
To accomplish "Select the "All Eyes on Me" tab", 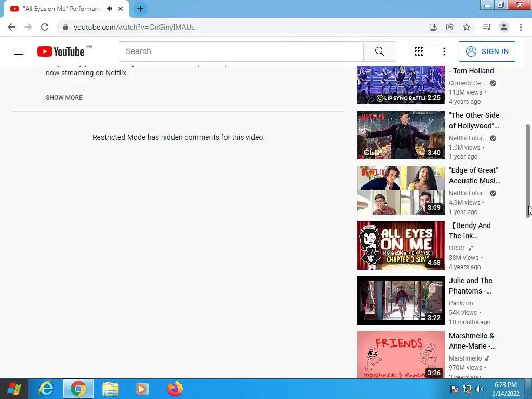I will [62, 9].
